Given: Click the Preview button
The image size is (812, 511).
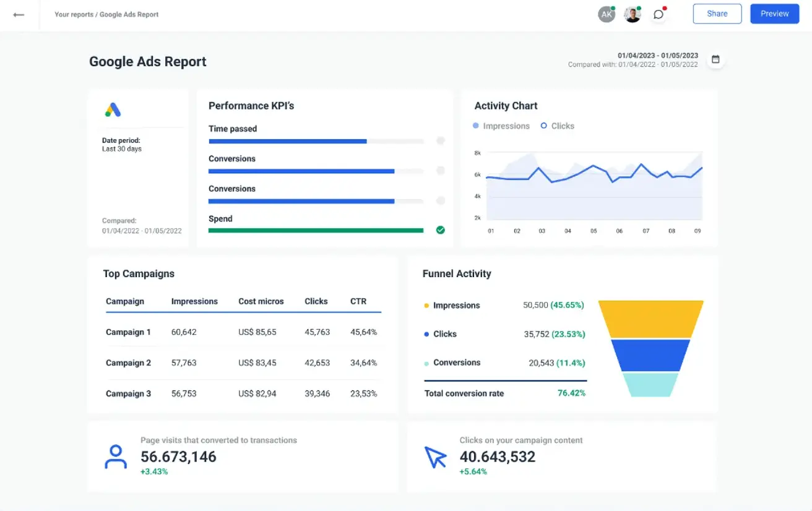Looking at the screenshot, I should (x=774, y=14).
